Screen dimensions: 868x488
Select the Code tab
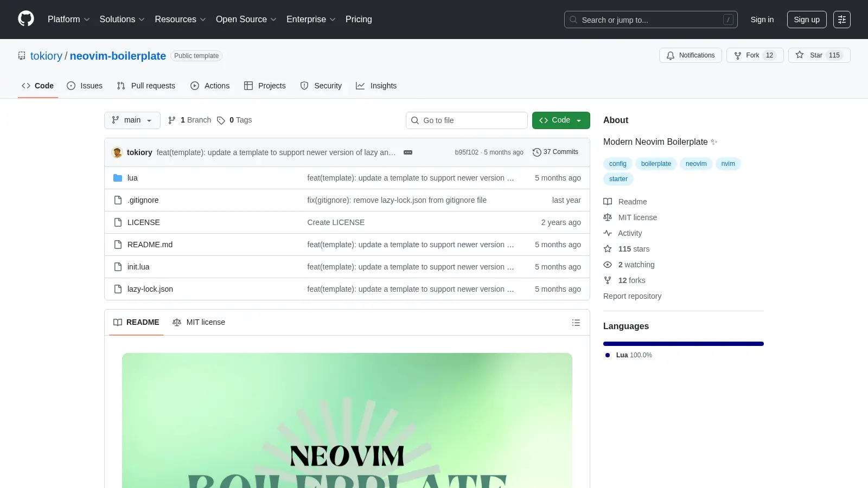[38, 86]
